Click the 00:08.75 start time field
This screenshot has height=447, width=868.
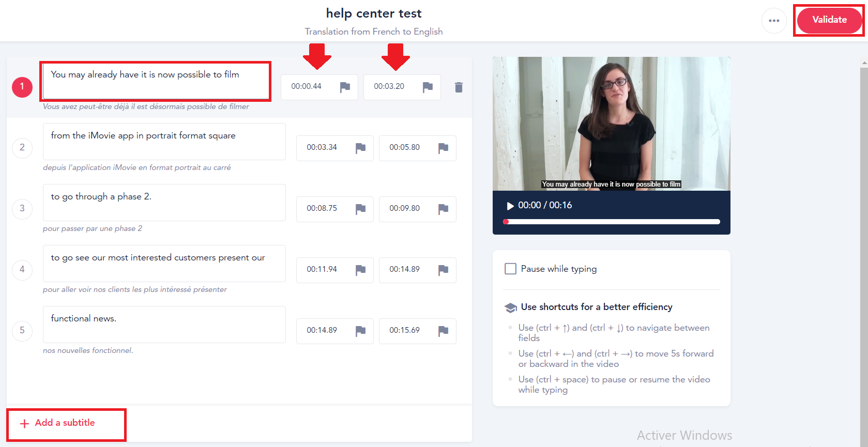click(322, 208)
